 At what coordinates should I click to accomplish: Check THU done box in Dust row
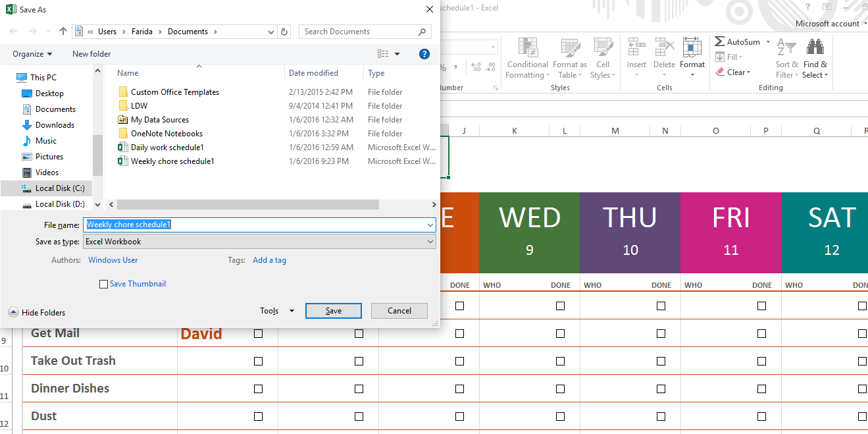tap(661, 417)
